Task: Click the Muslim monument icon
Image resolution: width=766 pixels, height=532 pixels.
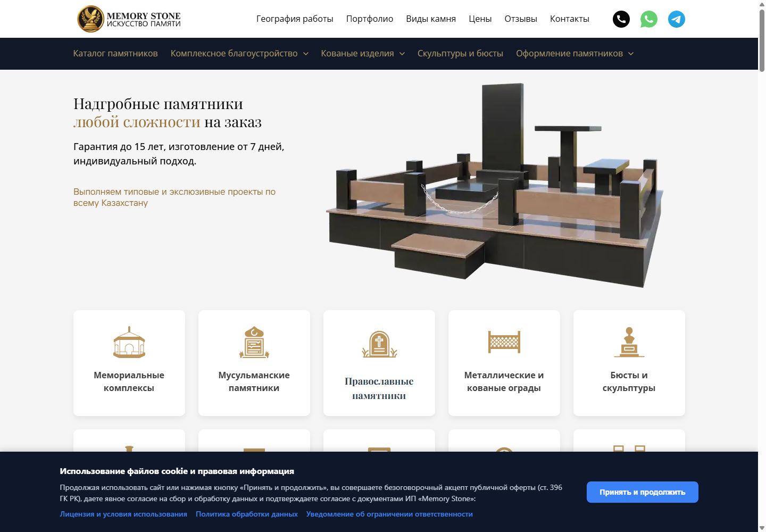Action: [x=254, y=343]
